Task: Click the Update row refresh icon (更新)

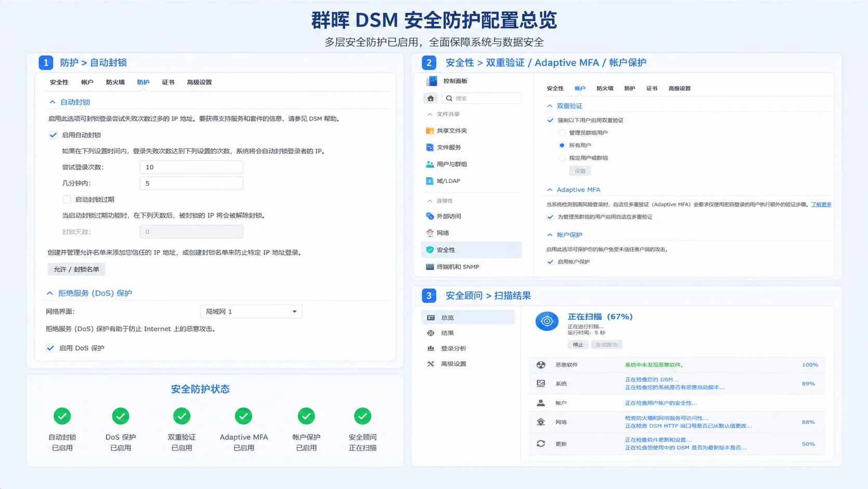Action: pos(541,444)
